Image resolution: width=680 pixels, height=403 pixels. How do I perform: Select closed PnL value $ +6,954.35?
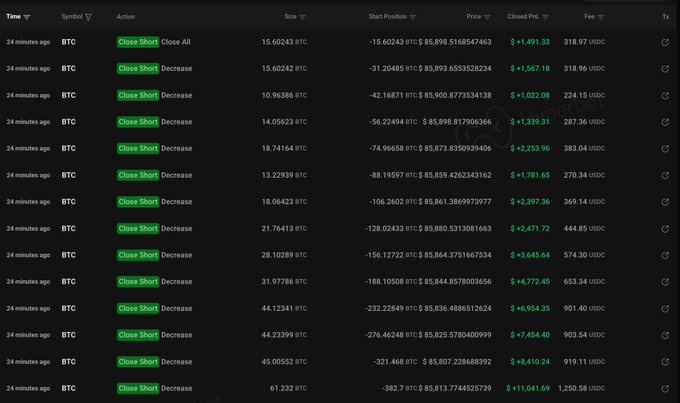530,308
